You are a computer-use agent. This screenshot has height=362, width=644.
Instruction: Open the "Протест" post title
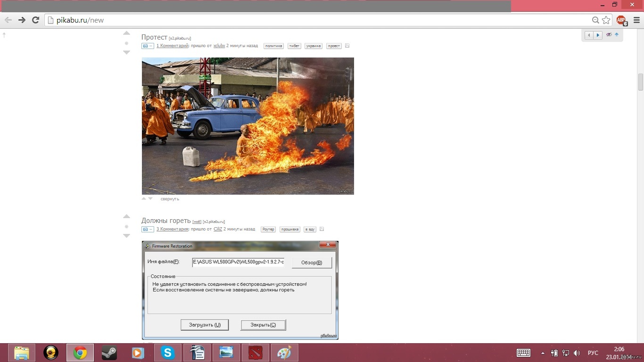[154, 37]
